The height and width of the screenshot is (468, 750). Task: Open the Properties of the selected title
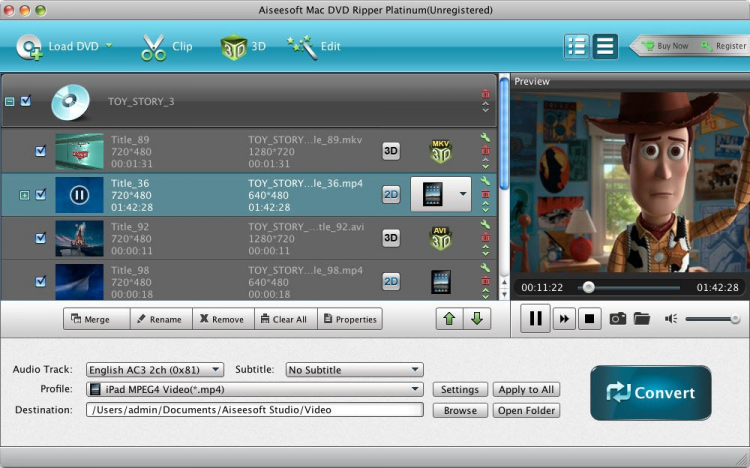[x=350, y=319]
